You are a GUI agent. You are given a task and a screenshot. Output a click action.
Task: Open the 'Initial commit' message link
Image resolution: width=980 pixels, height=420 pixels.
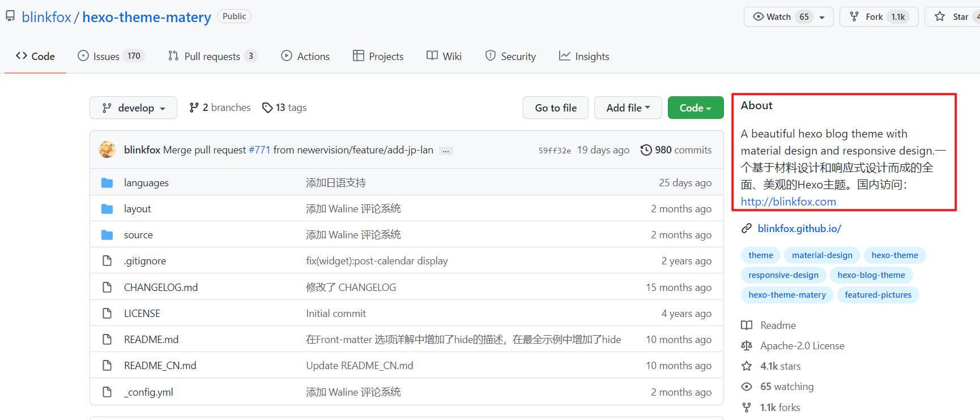(x=336, y=314)
